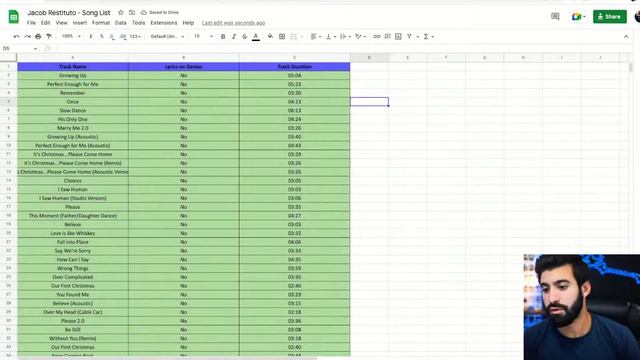
Task: Open the font family dropdown
Action: point(167,36)
